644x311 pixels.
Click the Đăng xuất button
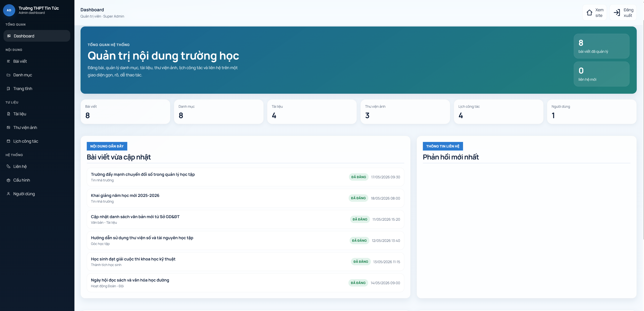pos(623,13)
